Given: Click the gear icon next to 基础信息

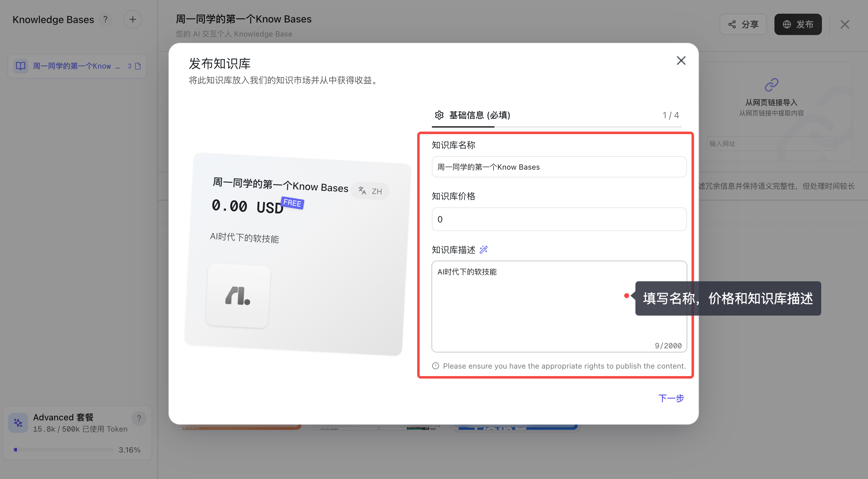Looking at the screenshot, I should pos(439,115).
